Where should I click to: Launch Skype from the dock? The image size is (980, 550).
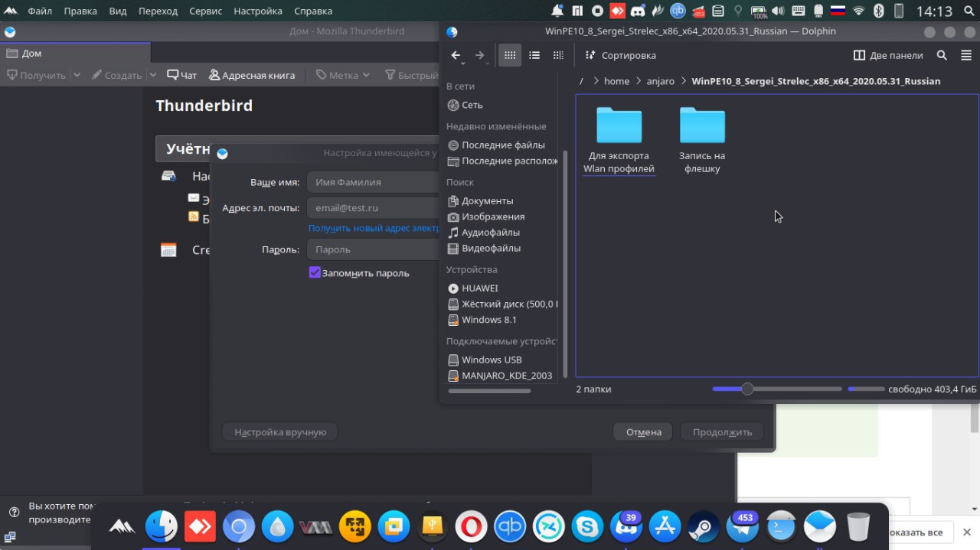point(587,526)
